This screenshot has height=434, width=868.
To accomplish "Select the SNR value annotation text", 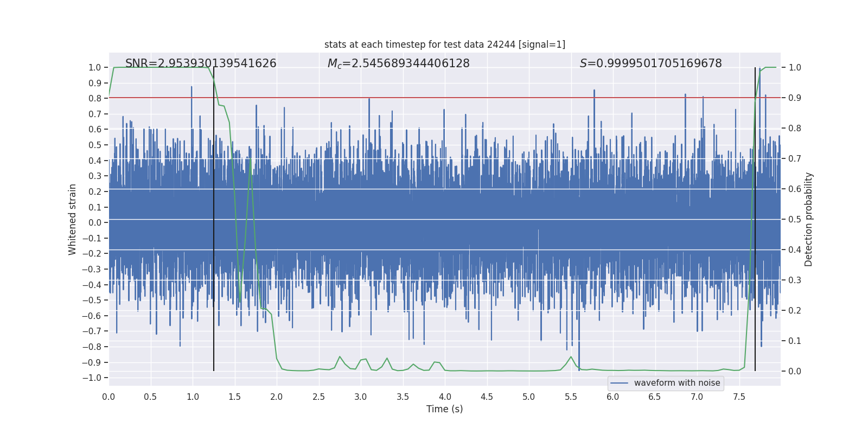I will tap(201, 63).
